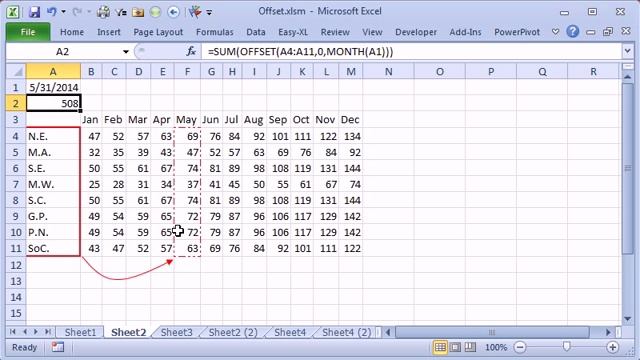Minimize the ribbon with caret icon
This screenshot has height=360, width=640.
[x=555, y=31]
